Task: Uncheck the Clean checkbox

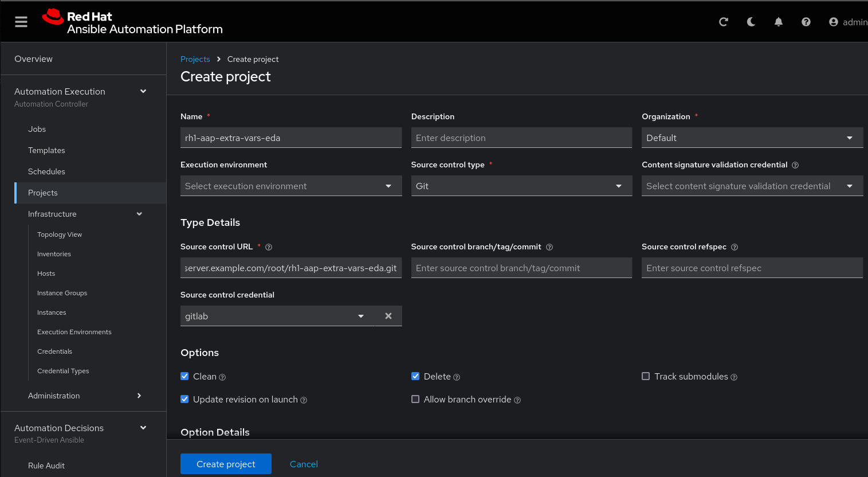Action: coord(184,376)
